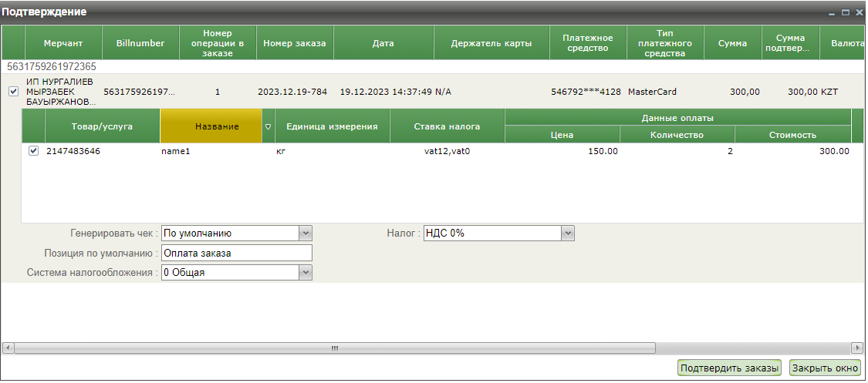Open the Налог dropdown list

pos(569,233)
